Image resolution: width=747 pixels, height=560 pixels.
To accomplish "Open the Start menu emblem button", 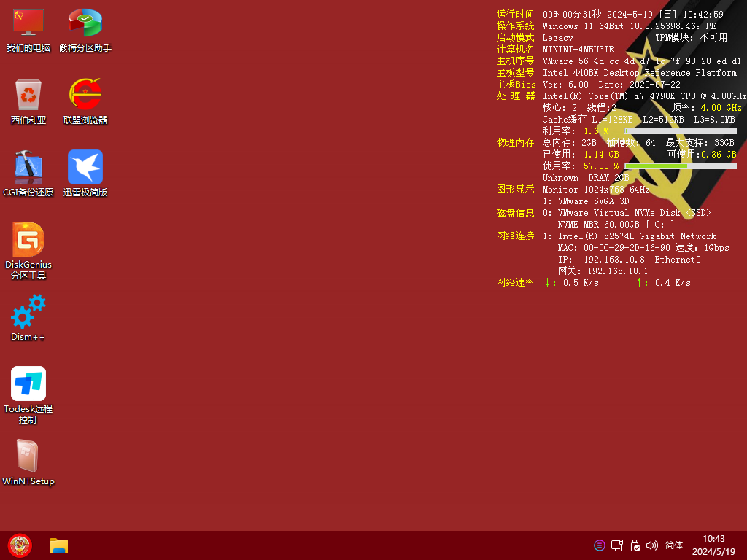I will (x=20, y=545).
